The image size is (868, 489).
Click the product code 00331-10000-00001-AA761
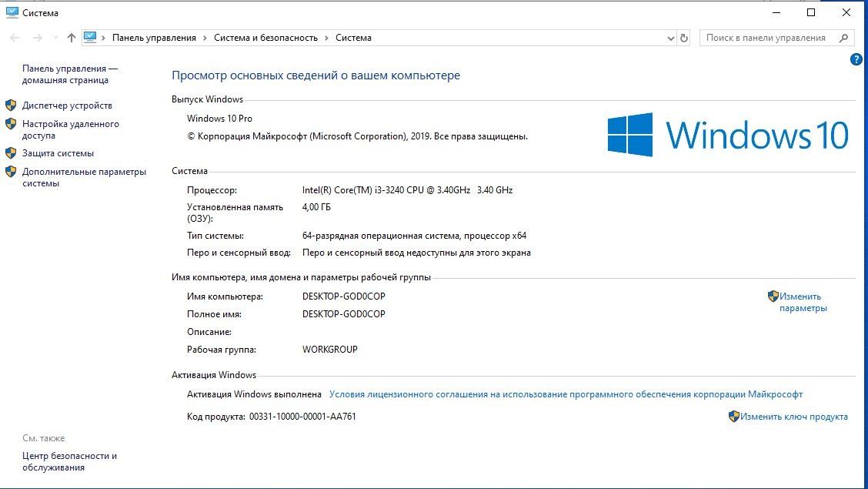click(302, 417)
